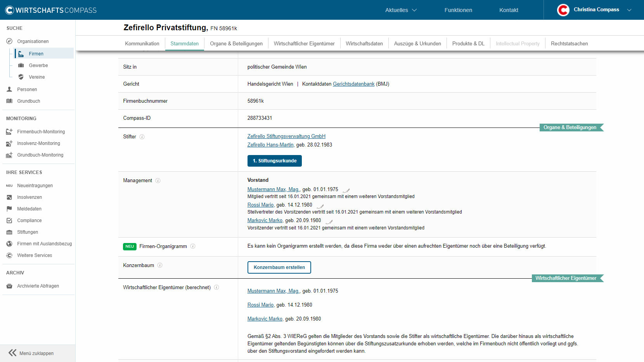Open the Auszüge & Urkunden tab
This screenshot has height=362, width=644.
tap(417, 44)
